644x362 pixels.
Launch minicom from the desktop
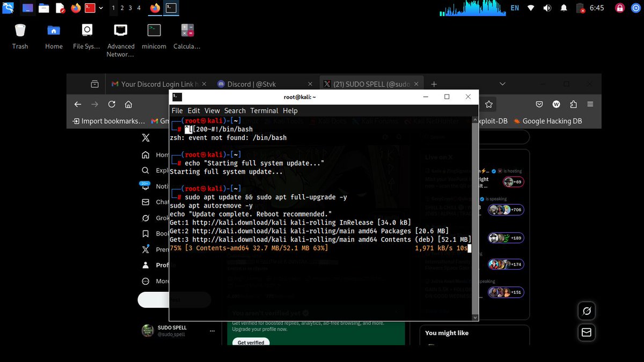pos(154,30)
